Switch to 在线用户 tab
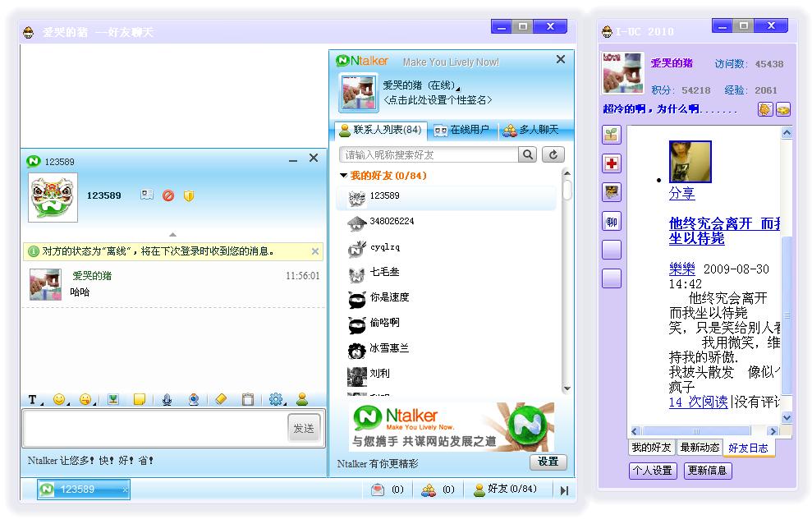Image resolution: width=812 pixels, height=524 pixels. (x=462, y=130)
